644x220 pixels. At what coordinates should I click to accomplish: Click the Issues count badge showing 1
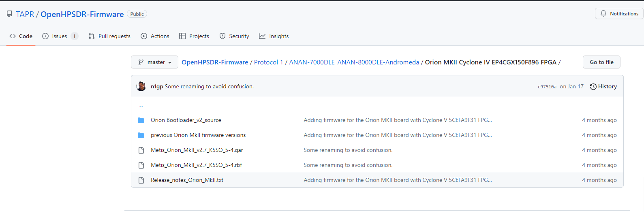(74, 36)
